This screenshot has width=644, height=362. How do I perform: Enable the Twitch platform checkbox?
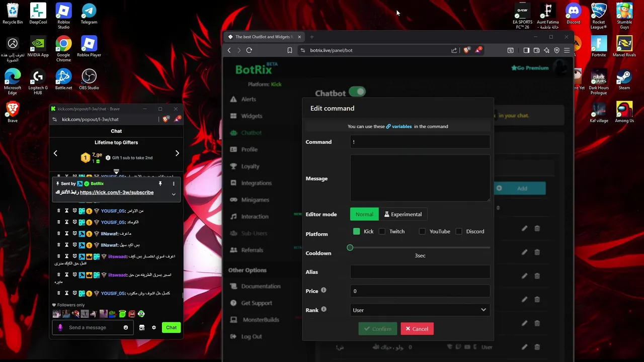[382, 231]
